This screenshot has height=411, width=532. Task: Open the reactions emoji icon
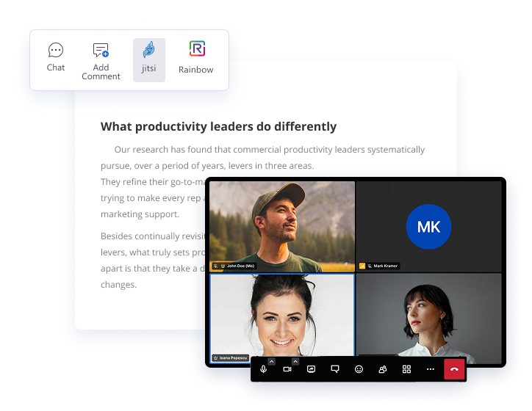(x=359, y=369)
